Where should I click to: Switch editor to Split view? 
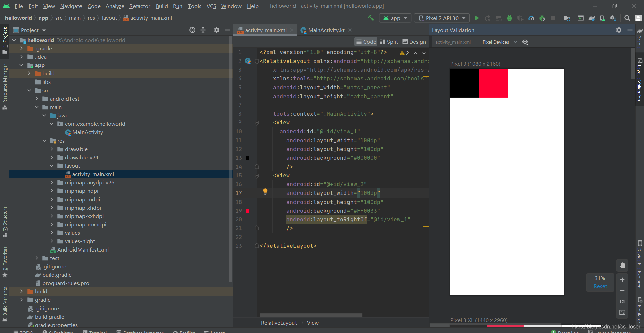click(x=389, y=42)
